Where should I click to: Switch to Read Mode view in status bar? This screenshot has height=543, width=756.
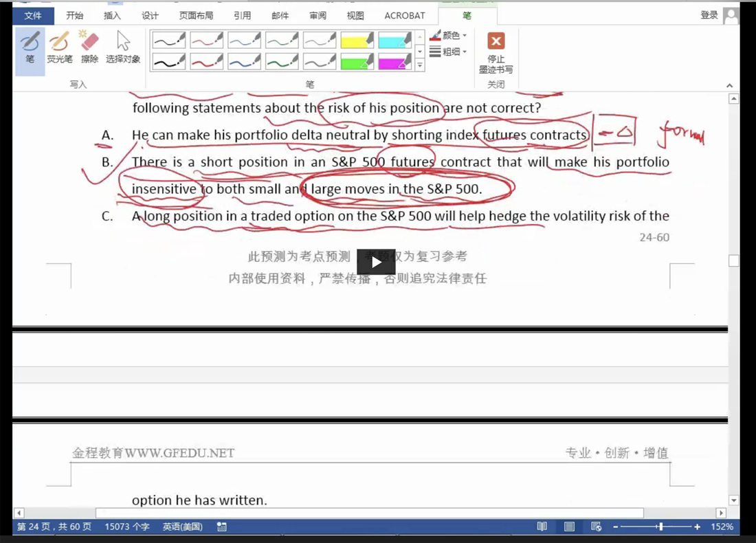click(542, 527)
